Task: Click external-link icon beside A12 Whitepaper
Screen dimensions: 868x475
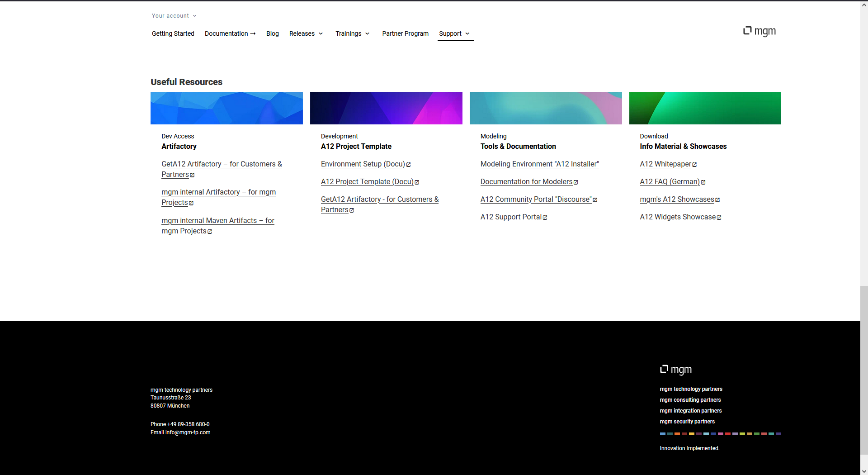Action: (x=694, y=165)
